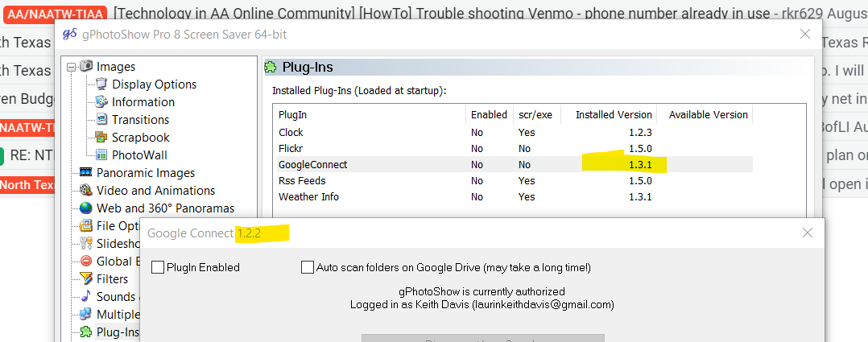The width and height of the screenshot is (868, 342).
Task: Select Display Options in settings tree
Action: (154, 84)
